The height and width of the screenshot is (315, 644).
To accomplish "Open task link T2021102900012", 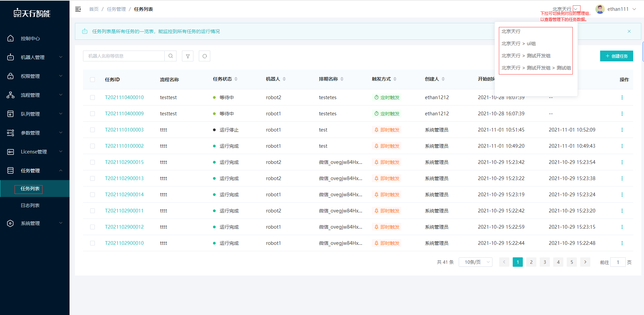I will pyautogui.click(x=124, y=227).
